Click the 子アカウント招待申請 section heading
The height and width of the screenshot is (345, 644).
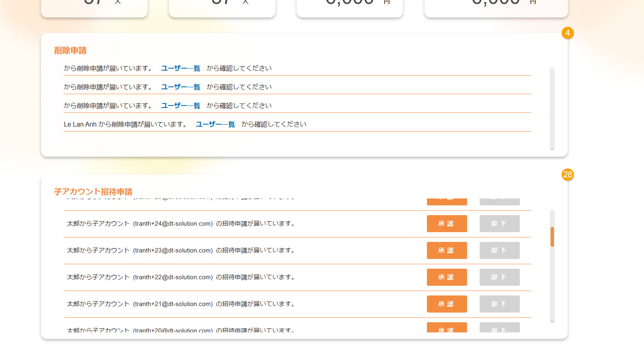(x=93, y=192)
